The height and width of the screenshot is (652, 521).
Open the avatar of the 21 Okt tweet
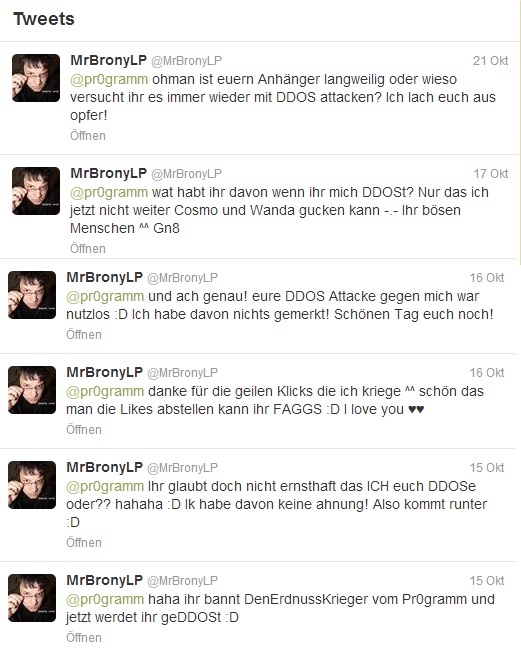pyautogui.click(x=36, y=78)
